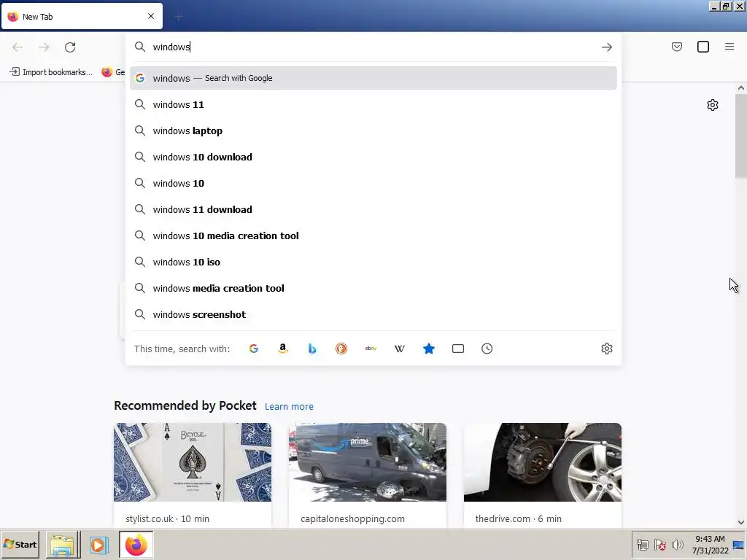This screenshot has height=560, width=747.
Task: Click in the address bar text 'windows'
Action: coord(171,47)
